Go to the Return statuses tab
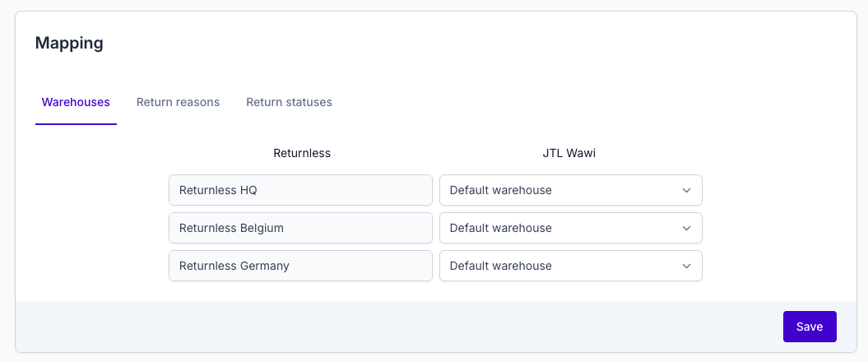 289,102
